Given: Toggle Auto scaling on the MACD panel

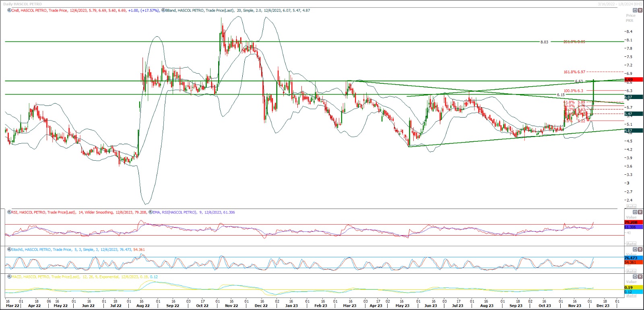Looking at the screenshot, I should point(631,296).
